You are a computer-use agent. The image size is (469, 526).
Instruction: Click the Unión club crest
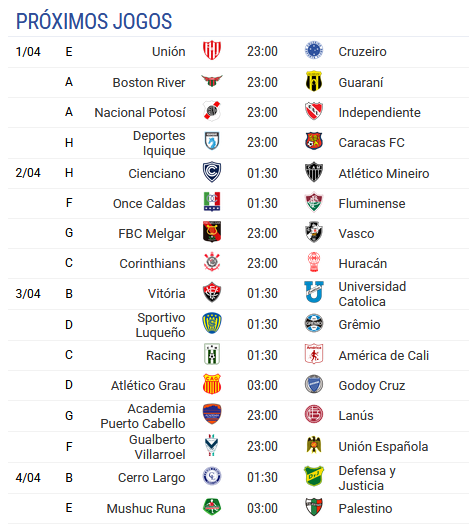click(x=212, y=51)
